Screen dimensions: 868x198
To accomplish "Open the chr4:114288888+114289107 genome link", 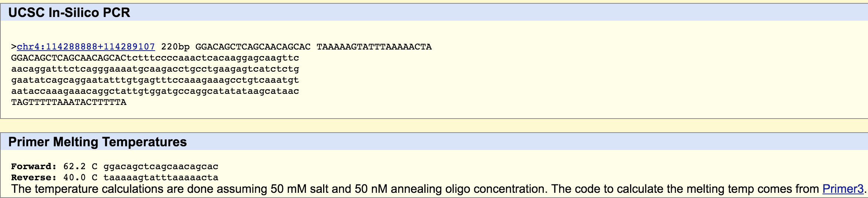I will click(86, 47).
